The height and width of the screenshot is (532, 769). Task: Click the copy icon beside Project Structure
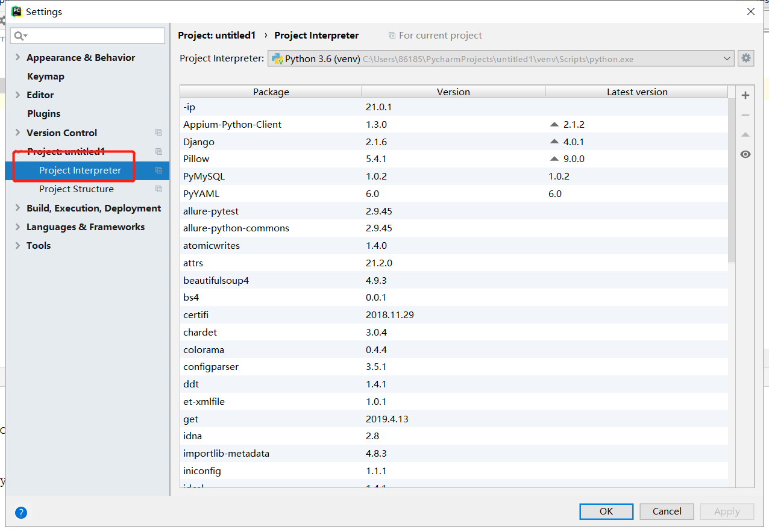[159, 189]
